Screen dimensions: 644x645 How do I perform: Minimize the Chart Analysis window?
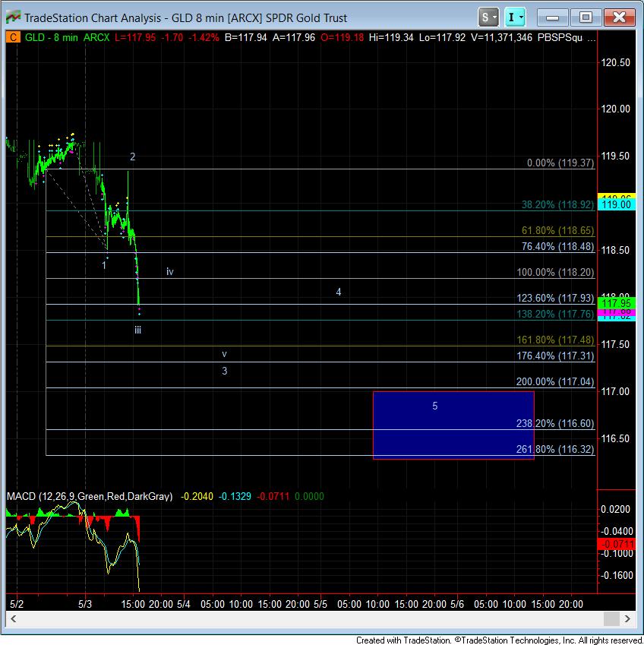tap(552, 17)
